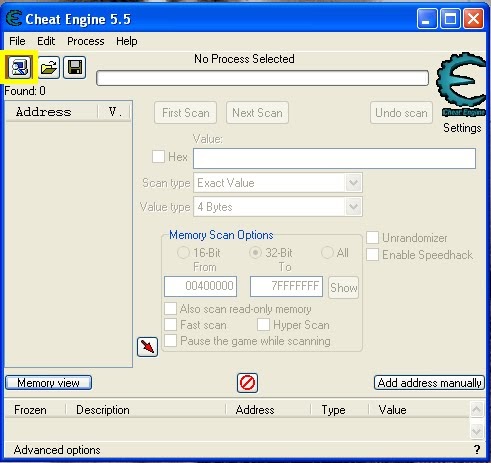Click the Cheat Engine title bar icon
This screenshot has width=491, height=463.
[14, 18]
